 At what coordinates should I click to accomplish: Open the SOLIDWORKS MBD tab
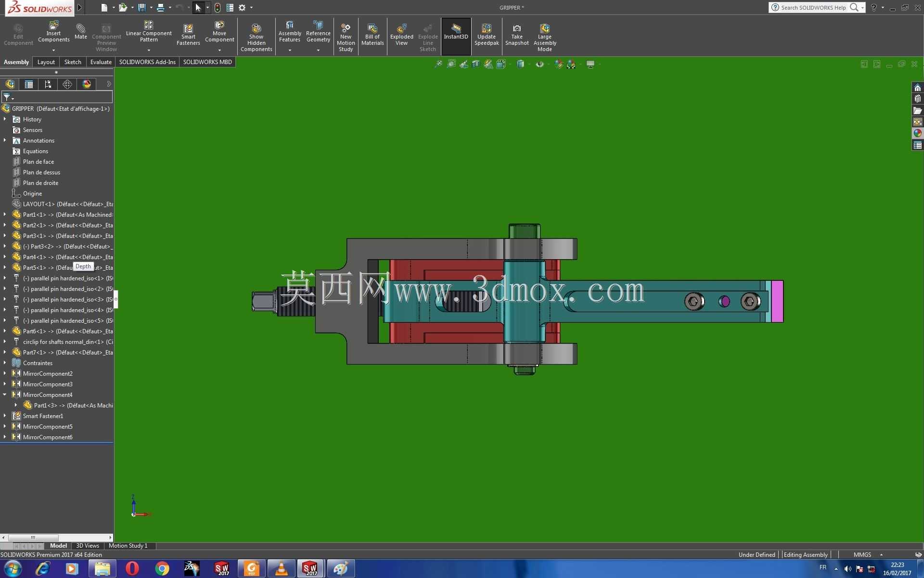point(207,62)
